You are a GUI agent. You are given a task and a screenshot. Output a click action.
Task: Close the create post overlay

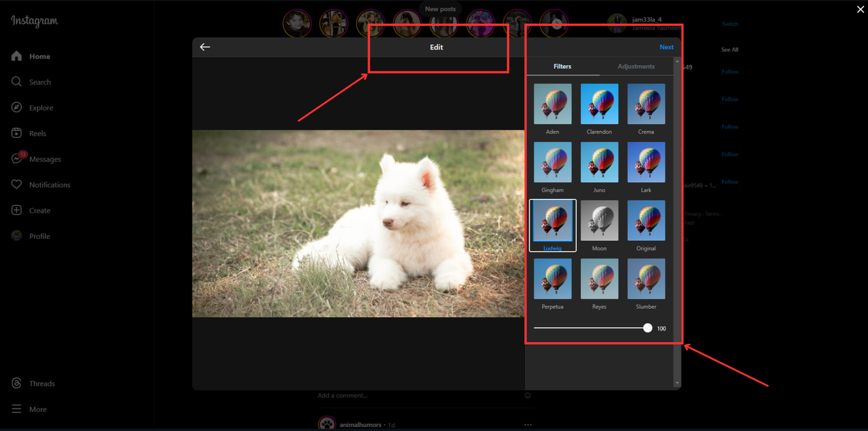[x=861, y=8]
